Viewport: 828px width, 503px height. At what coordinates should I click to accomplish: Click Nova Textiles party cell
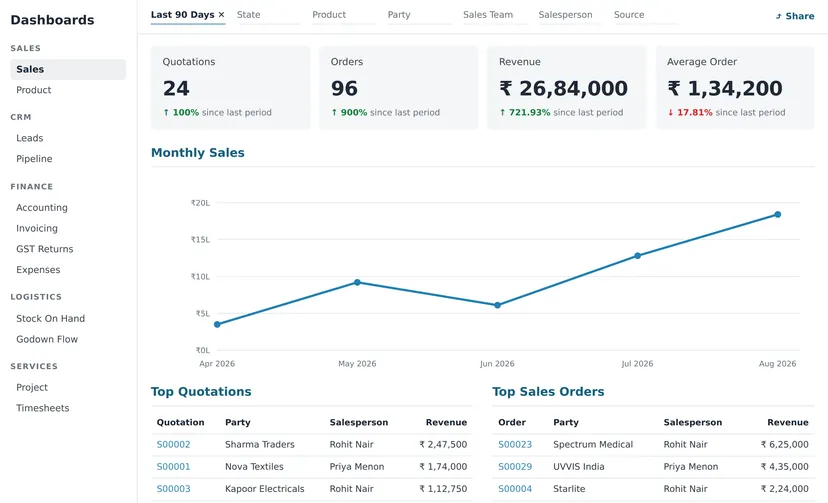pos(254,467)
